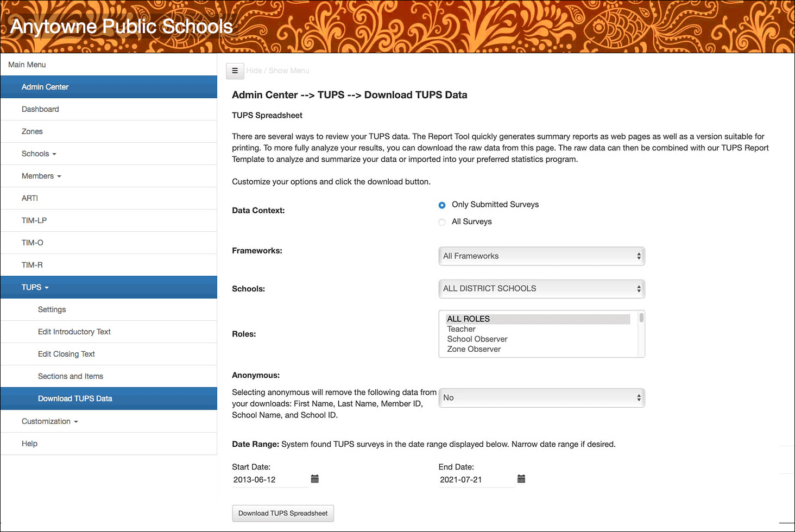Click the Hide / Show Menu label
The image size is (795, 532).
(x=277, y=71)
